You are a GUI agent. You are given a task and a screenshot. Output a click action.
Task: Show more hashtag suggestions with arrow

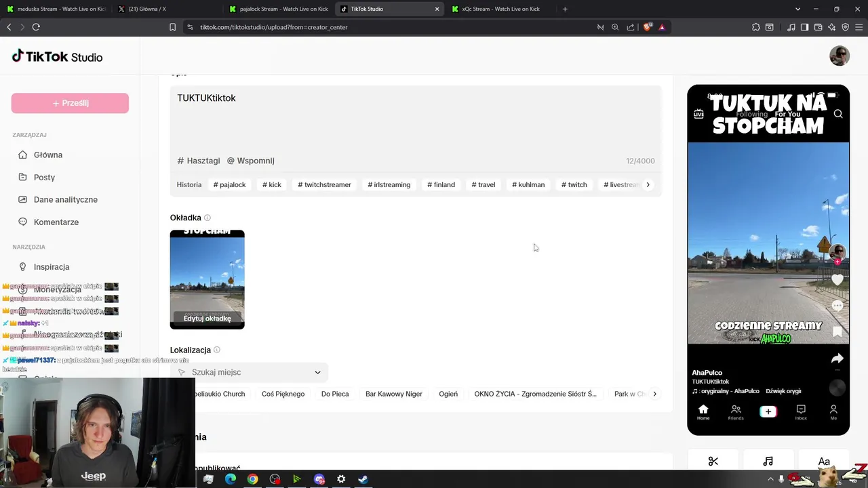(x=648, y=184)
